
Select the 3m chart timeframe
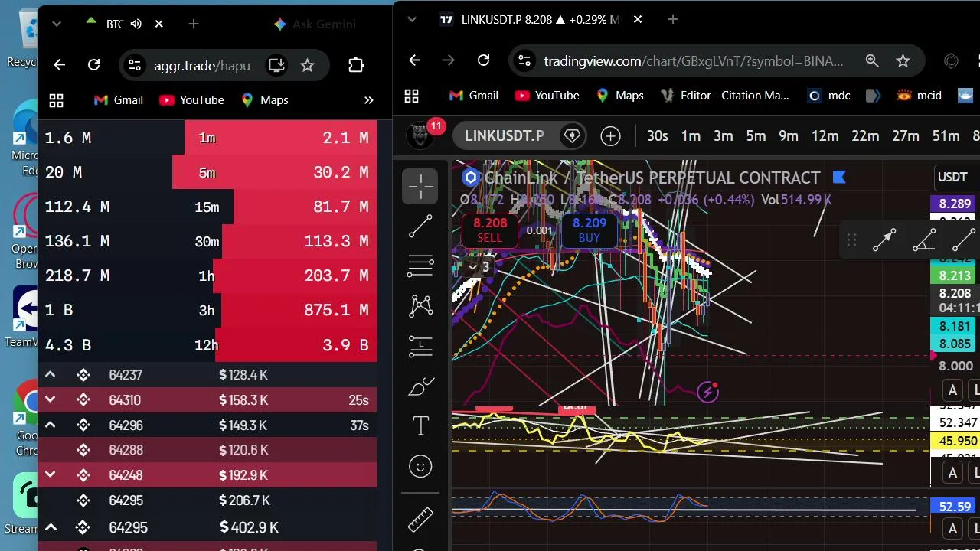[x=724, y=136]
